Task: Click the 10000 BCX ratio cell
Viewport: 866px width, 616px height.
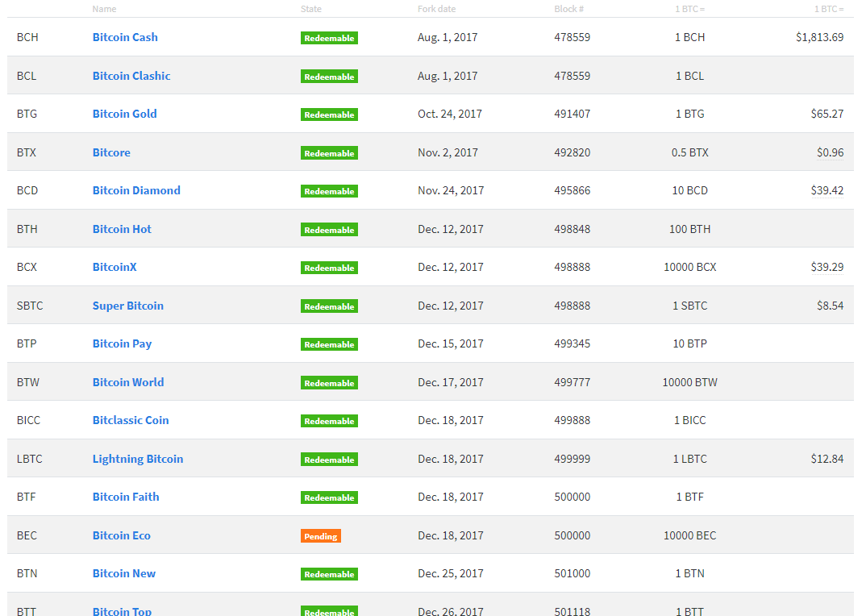Action: click(x=690, y=268)
